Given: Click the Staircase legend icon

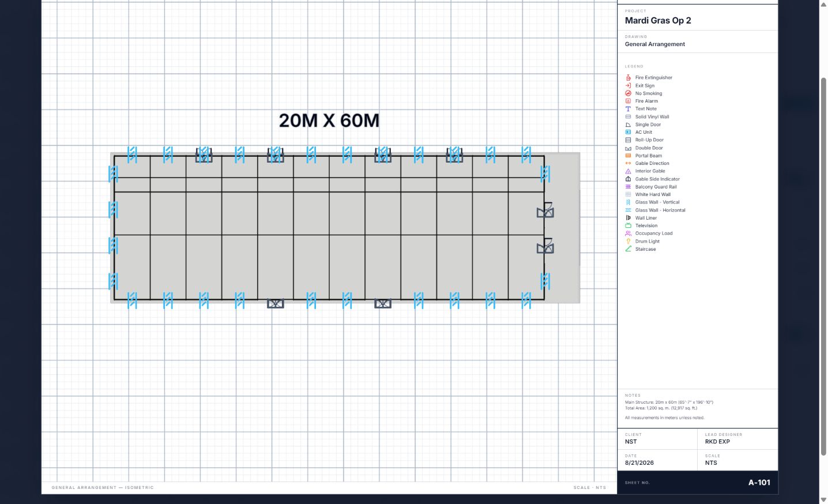Looking at the screenshot, I should click(x=628, y=249).
